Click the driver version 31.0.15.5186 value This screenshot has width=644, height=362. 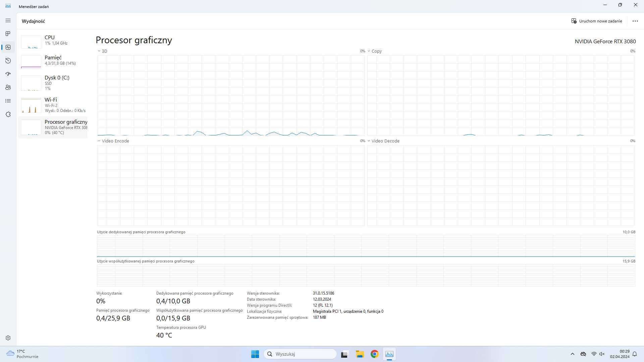[323, 293]
